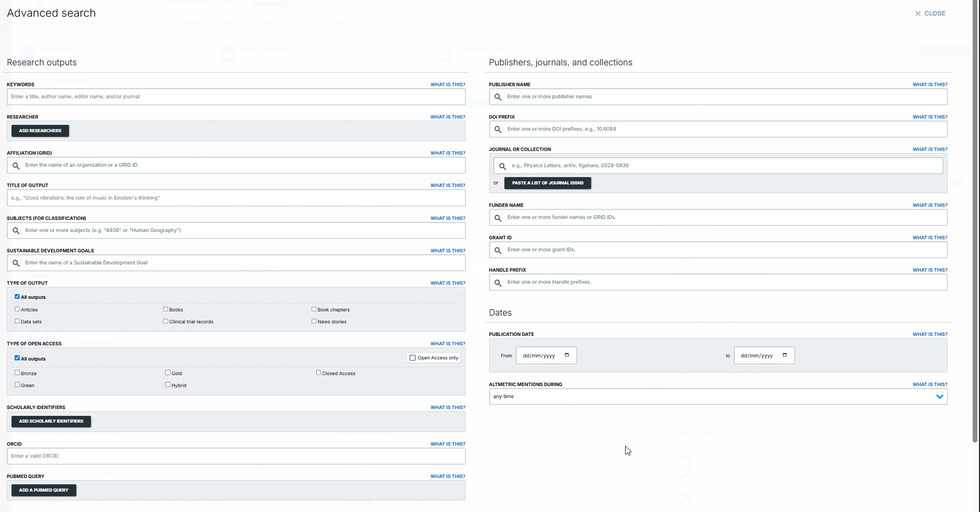Check the Closed Access option

[x=318, y=373]
